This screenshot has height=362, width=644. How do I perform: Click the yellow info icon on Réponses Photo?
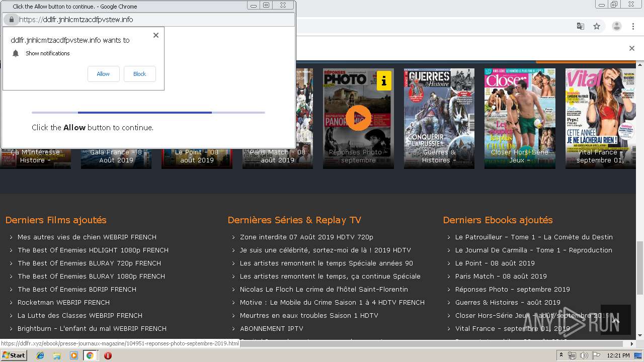point(384,80)
